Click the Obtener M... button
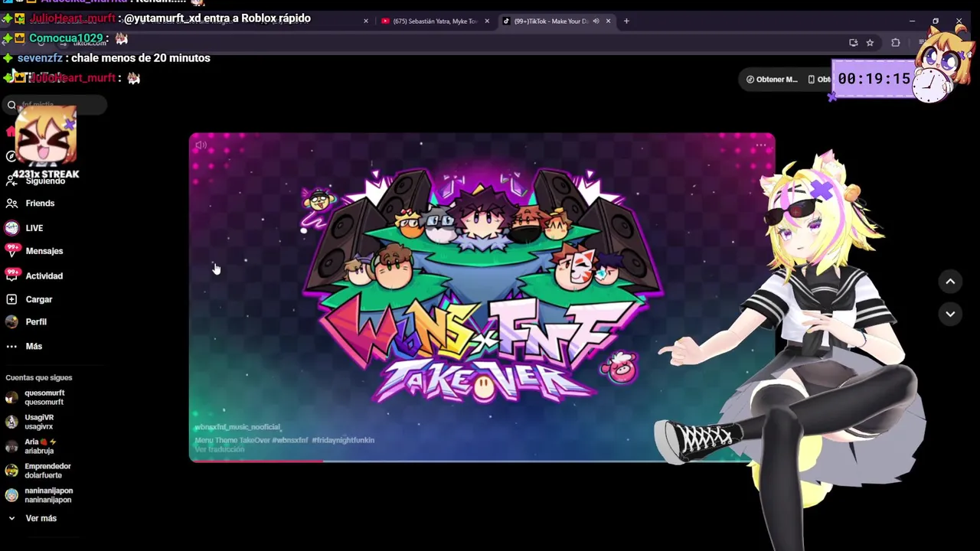Viewport: 980px width, 551px height. click(772, 80)
